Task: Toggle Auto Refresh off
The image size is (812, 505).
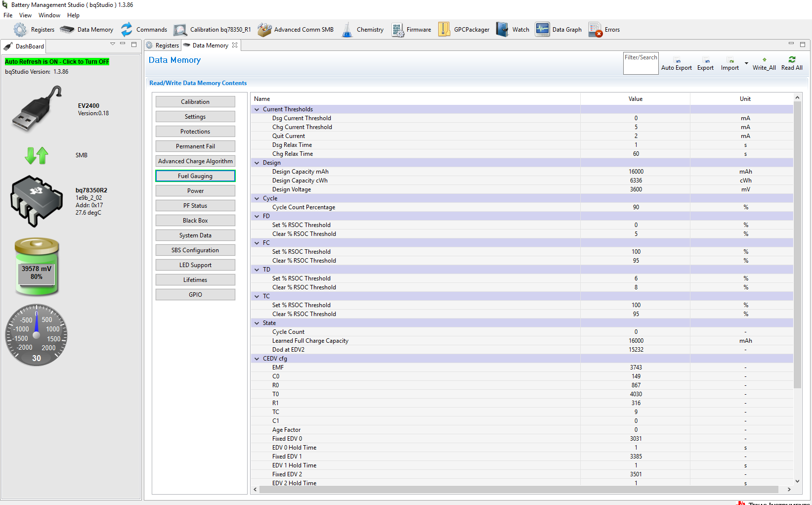Action: point(57,62)
